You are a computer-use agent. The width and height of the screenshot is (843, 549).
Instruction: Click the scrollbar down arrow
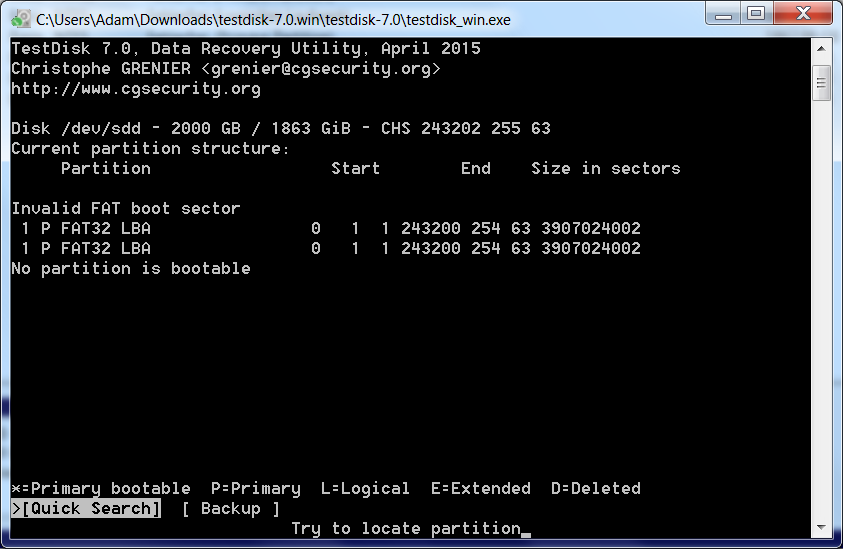tap(821, 528)
